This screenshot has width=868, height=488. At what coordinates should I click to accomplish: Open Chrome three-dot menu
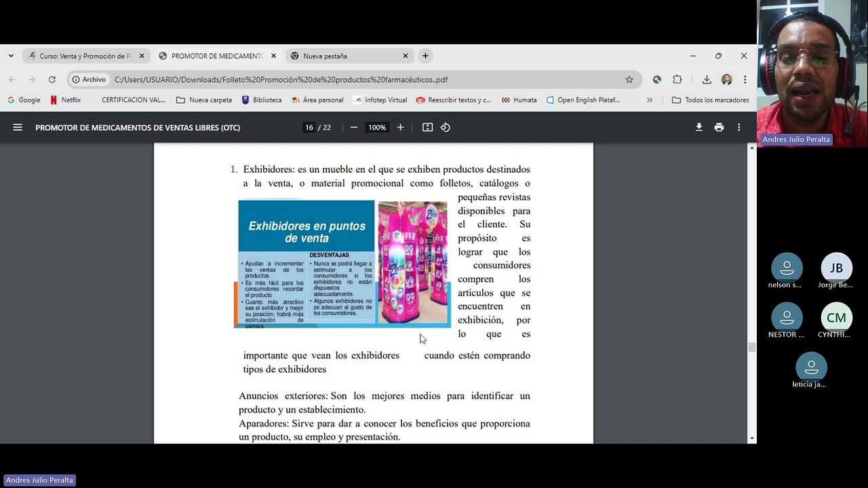coord(745,79)
